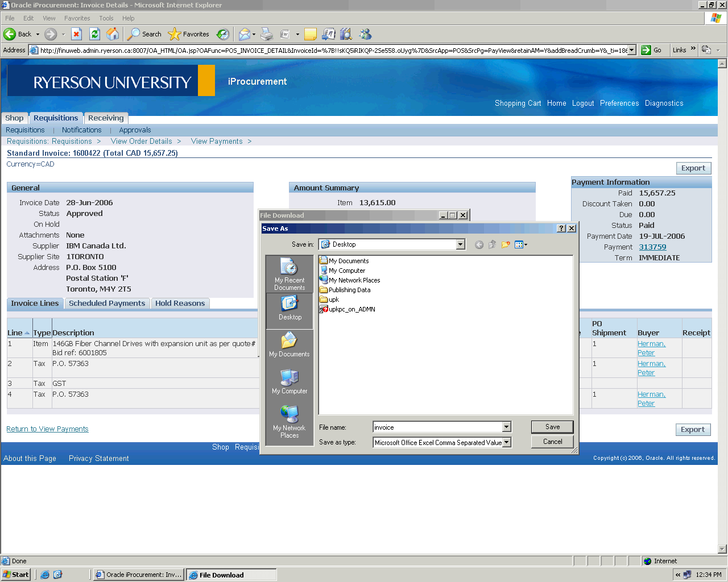Open the View Menu dropdown in Save As
728x582 pixels.
(521, 244)
